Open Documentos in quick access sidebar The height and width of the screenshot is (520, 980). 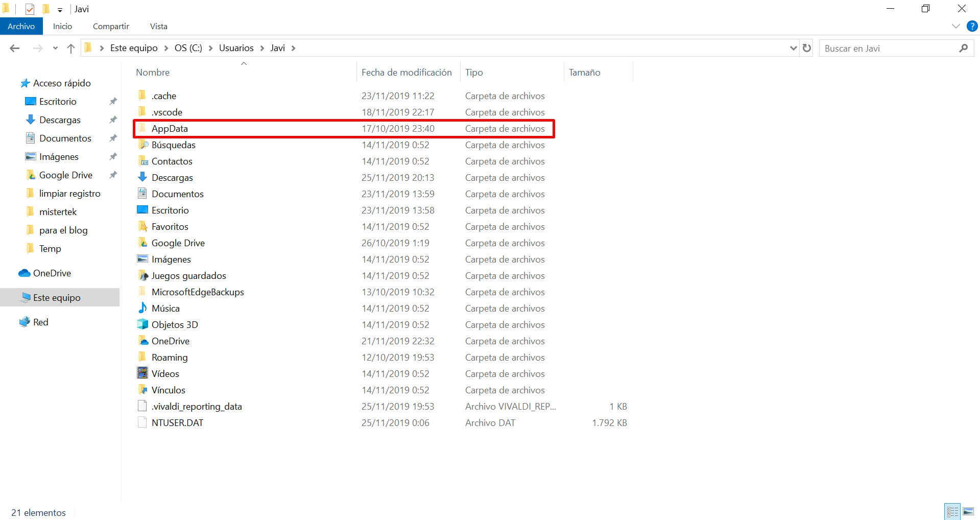[65, 138]
